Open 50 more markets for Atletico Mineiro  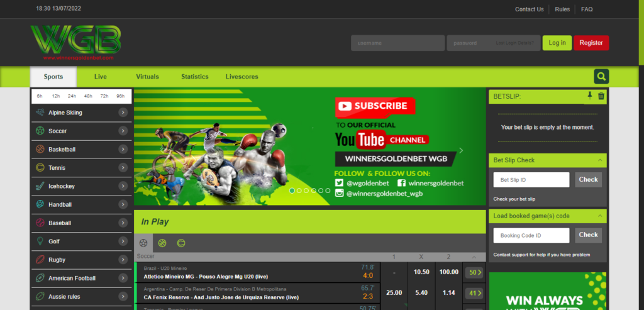pos(474,272)
